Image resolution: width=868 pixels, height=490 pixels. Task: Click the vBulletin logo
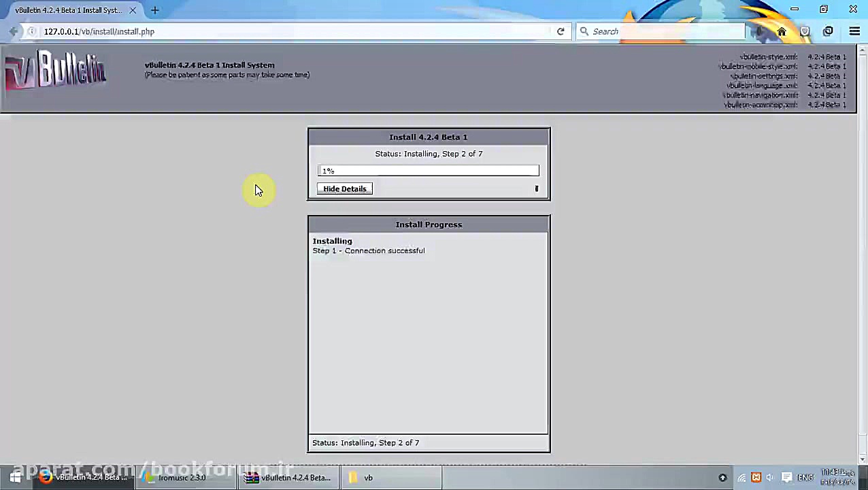55,71
